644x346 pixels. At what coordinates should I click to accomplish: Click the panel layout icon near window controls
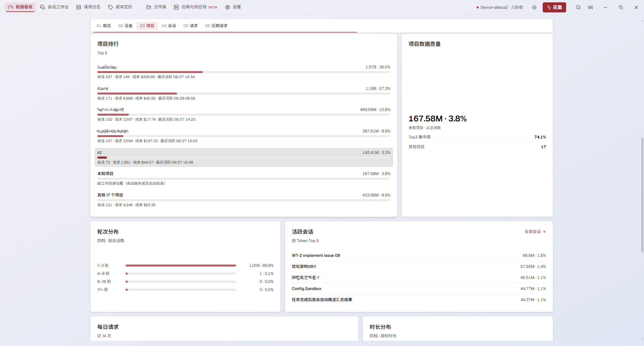[x=590, y=7]
